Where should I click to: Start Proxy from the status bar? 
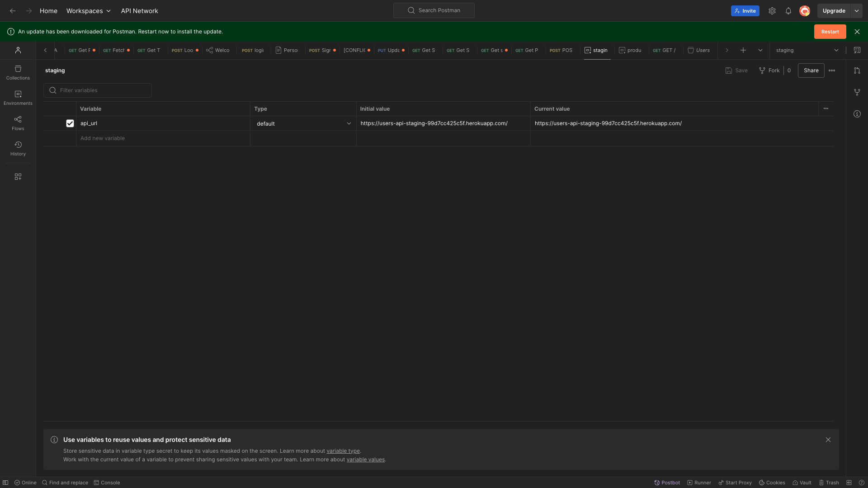pyautogui.click(x=735, y=483)
